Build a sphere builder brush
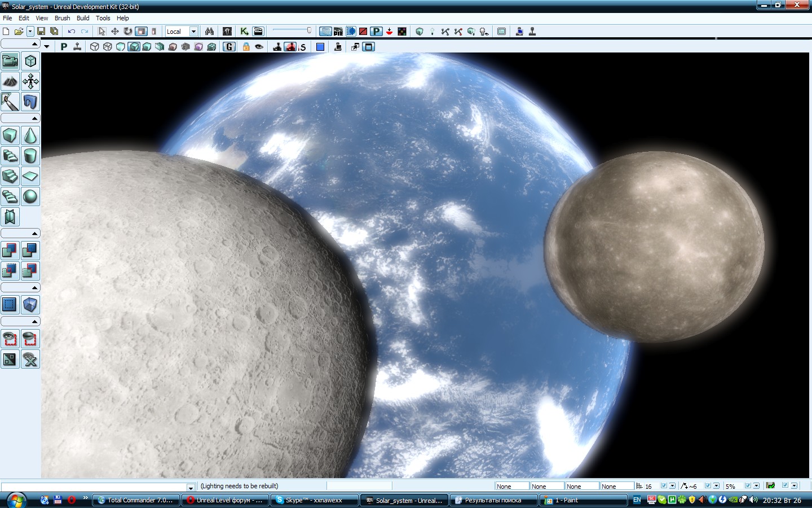The width and height of the screenshot is (812, 508). click(30, 196)
